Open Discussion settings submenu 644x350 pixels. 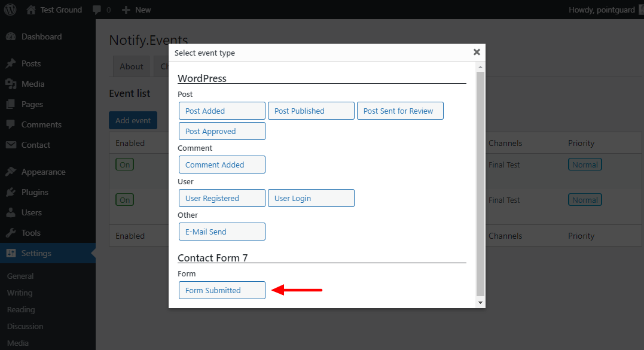click(x=25, y=327)
